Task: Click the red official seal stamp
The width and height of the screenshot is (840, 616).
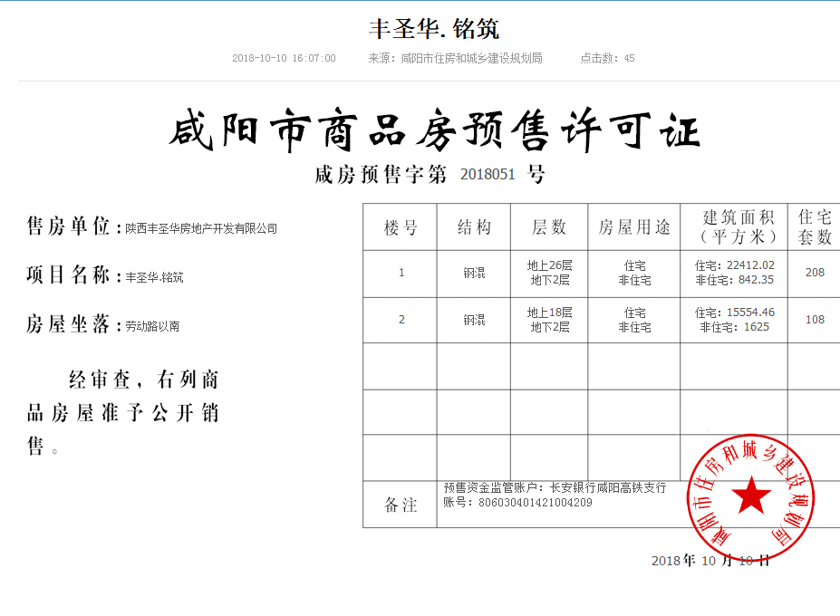Action: pyautogui.click(x=751, y=497)
